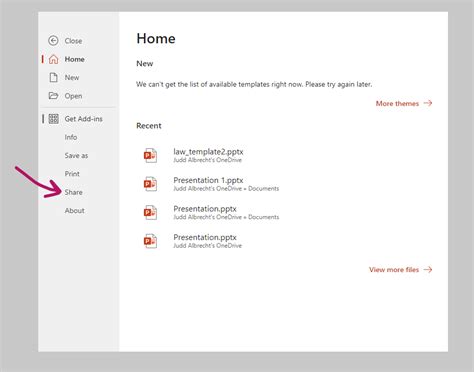Click the New blank page icon

coord(53,77)
